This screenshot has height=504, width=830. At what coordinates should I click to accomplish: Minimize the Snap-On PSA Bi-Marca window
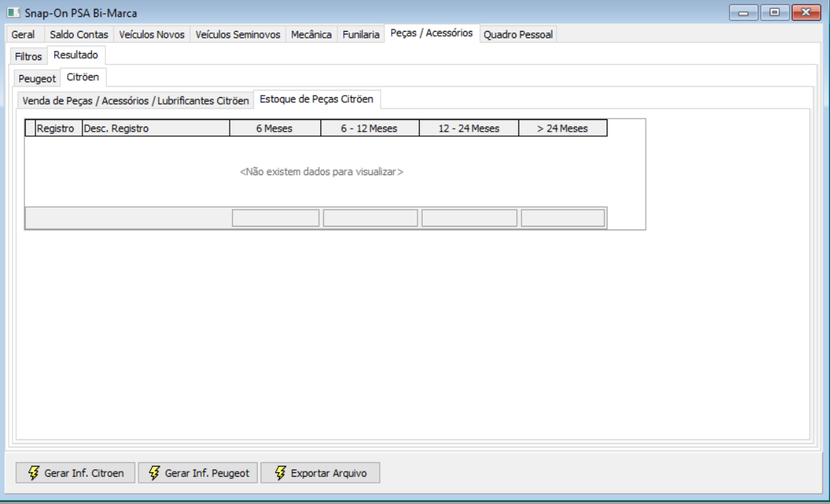point(743,13)
